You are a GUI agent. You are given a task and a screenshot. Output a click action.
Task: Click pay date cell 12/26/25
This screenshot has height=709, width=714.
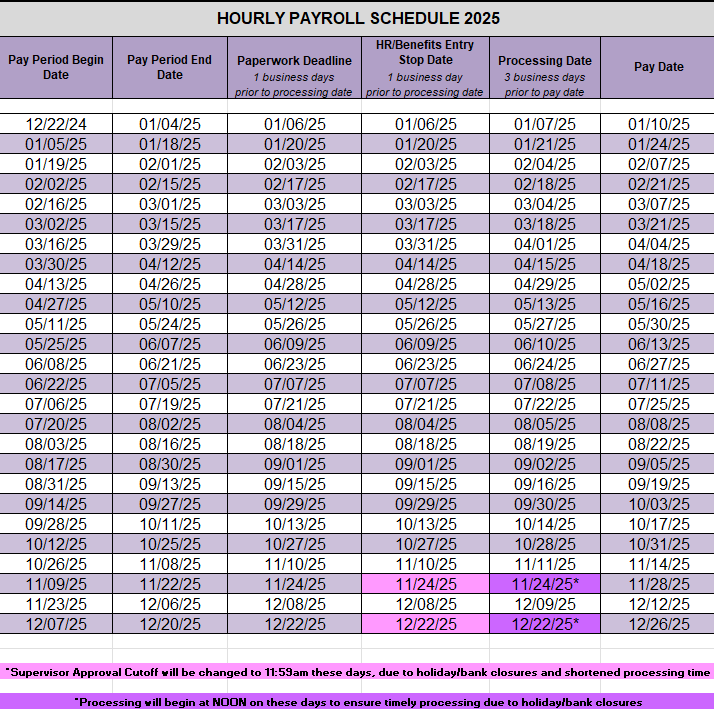[x=658, y=624]
